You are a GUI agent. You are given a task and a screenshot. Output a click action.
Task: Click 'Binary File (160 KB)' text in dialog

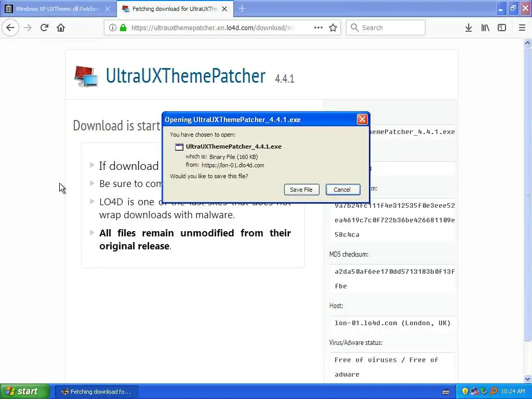pos(233,157)
